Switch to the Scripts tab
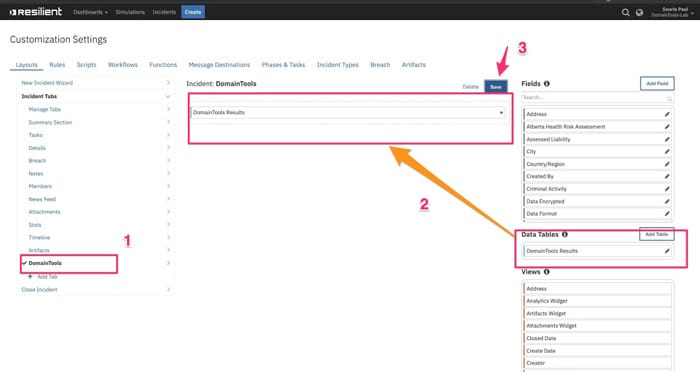 coord(86,65)
